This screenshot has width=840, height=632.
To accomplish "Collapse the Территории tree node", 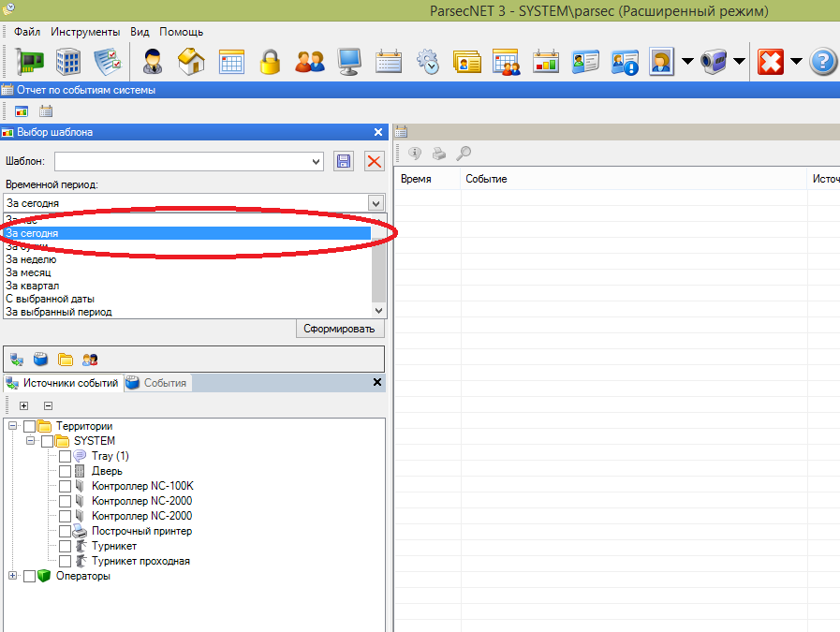I will pos(13,426).
